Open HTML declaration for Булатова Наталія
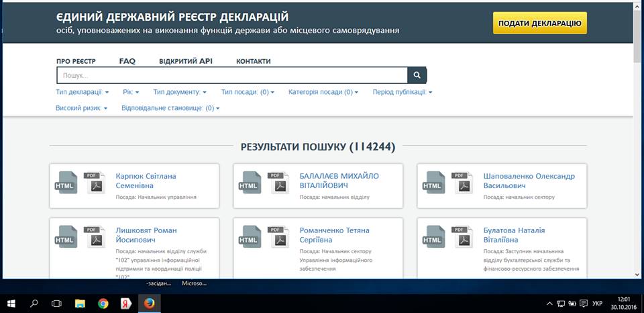This screenshot has height=313, width=644. tap(434, 237)
